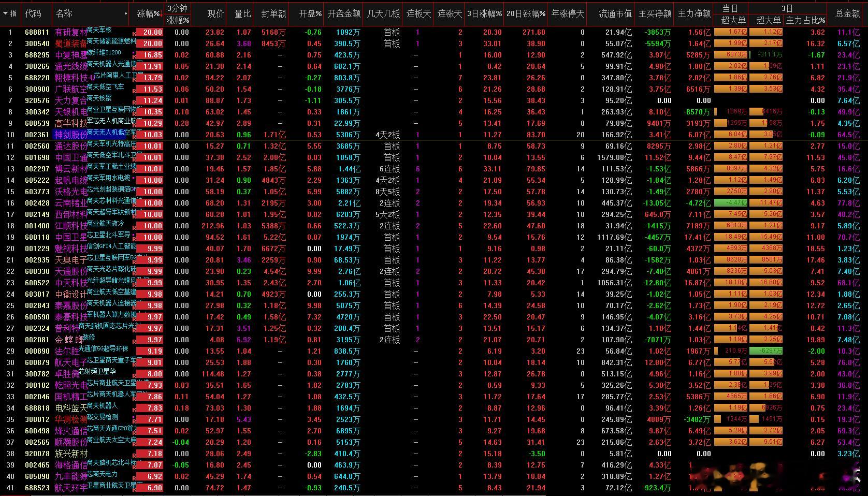The height and width of the screenshot is (496, 868).
Task: Select stock 航天电子 in the list
Action: pos(71,362)
